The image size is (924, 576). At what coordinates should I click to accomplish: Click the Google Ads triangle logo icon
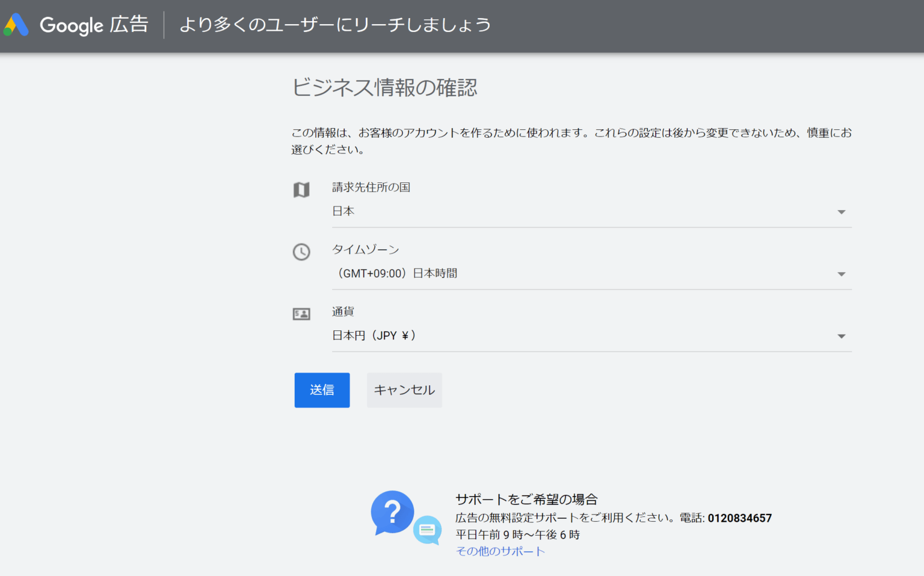tap(16, 25)
